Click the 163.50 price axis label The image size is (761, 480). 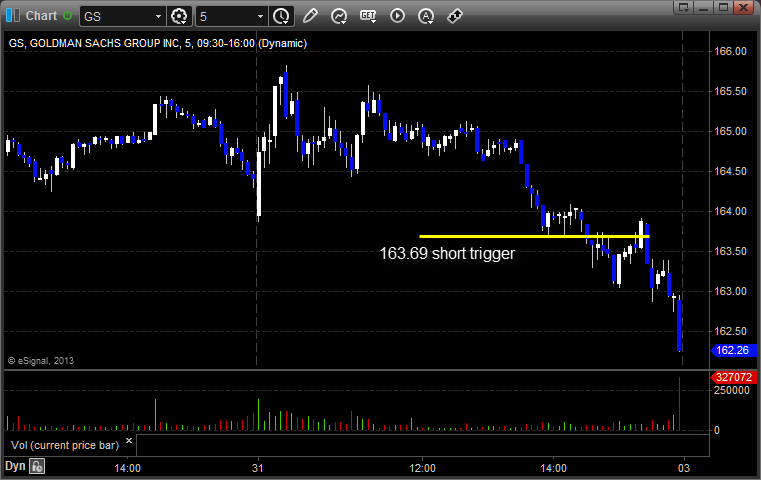coord(730,251)
